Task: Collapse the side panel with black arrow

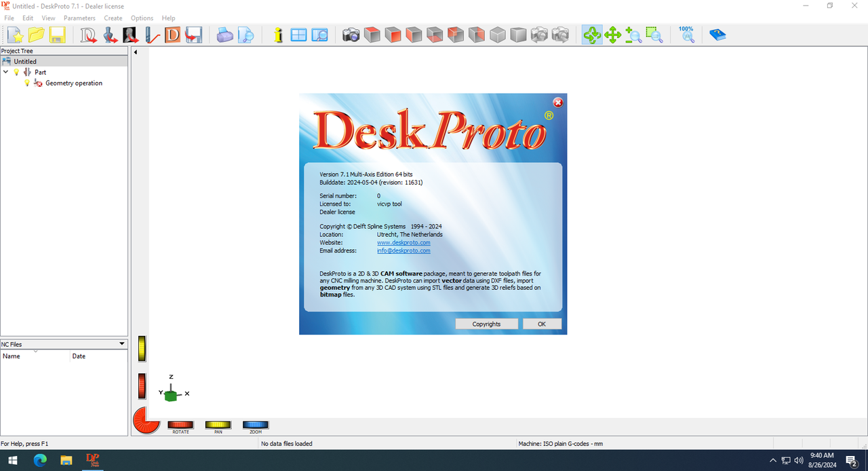Action: coord(135,52)
